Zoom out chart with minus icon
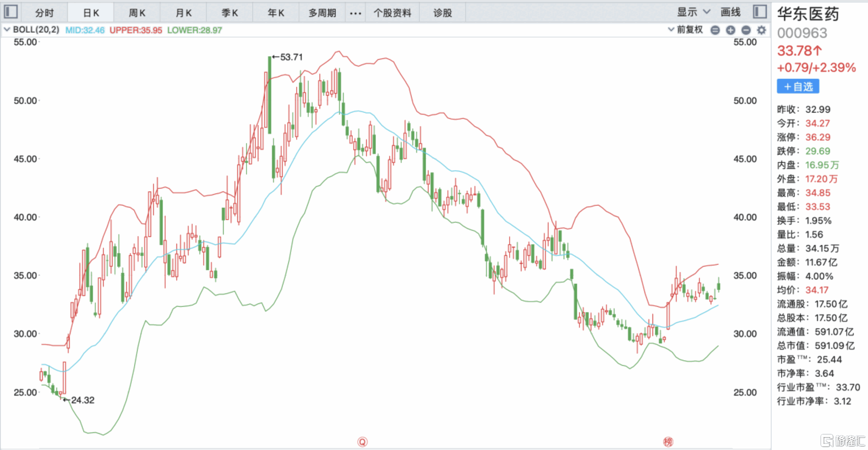The width and height of the screenshot is (868, 450). [746, 30]
